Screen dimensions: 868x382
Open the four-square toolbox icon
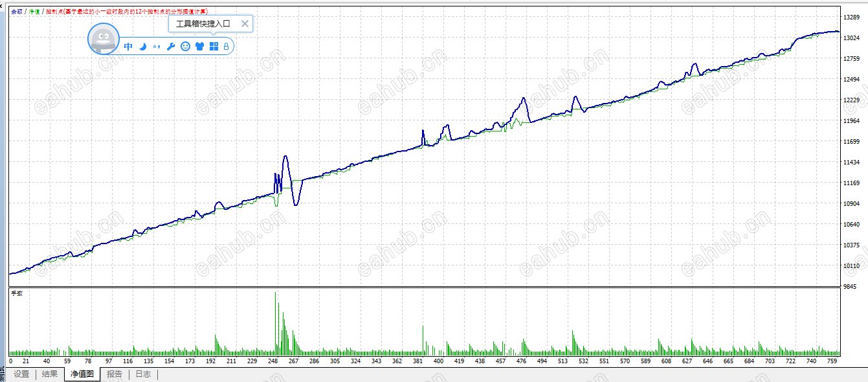tap(214, 47)
